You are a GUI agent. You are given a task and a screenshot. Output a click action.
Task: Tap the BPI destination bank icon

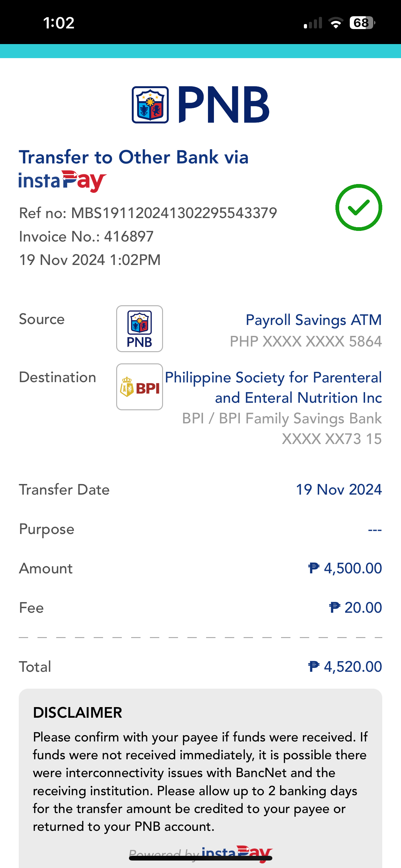coord(139,387)
